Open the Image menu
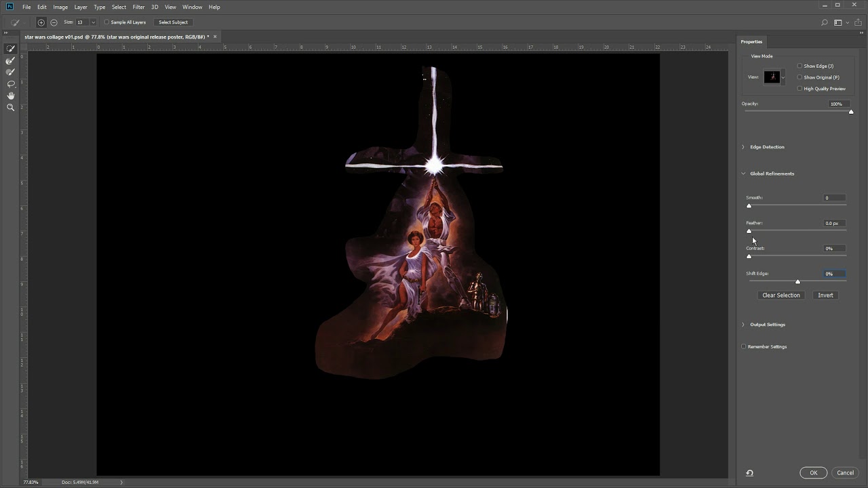 pos(60,7)
